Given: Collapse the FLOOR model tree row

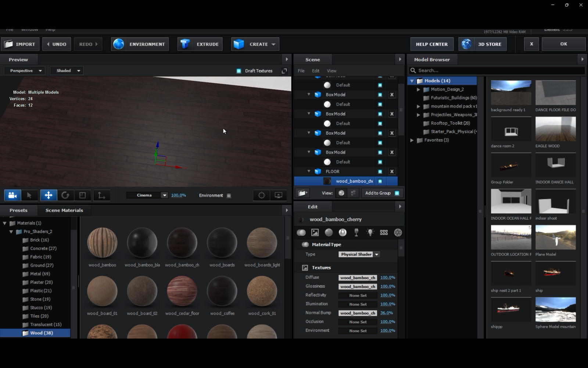Looking at the screenshot, I should click(x=309, y=171).
